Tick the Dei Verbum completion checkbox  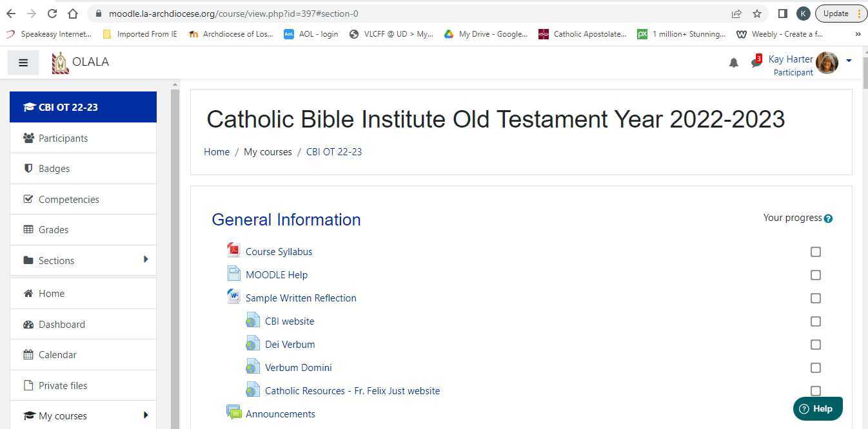816,345
